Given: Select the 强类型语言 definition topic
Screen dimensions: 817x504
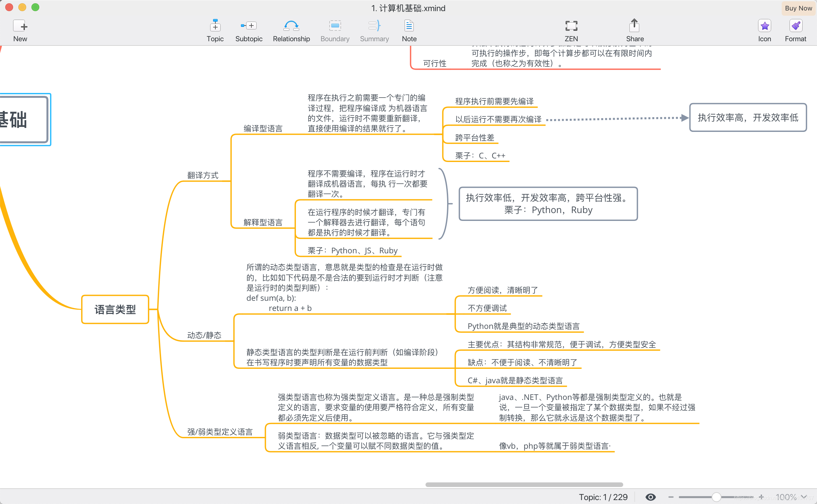Looking at the screenshot, I should 376,407.
